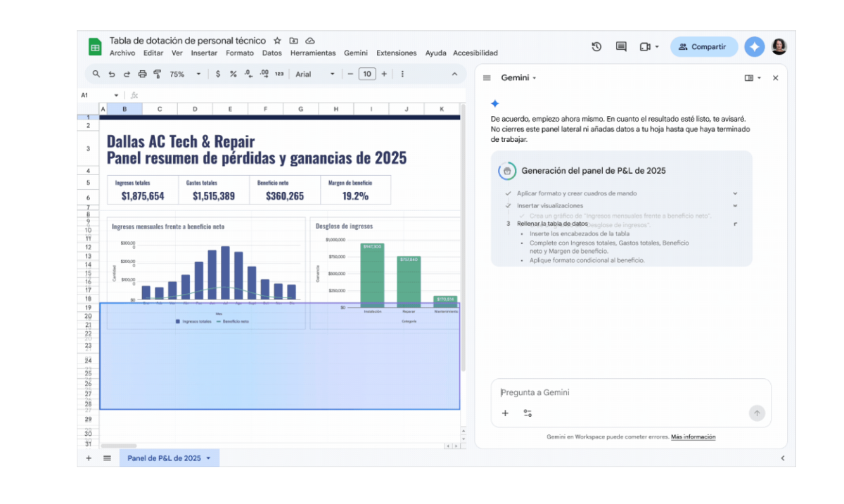Show the side panel with bottom-right chevron

[x=784, y=458]
